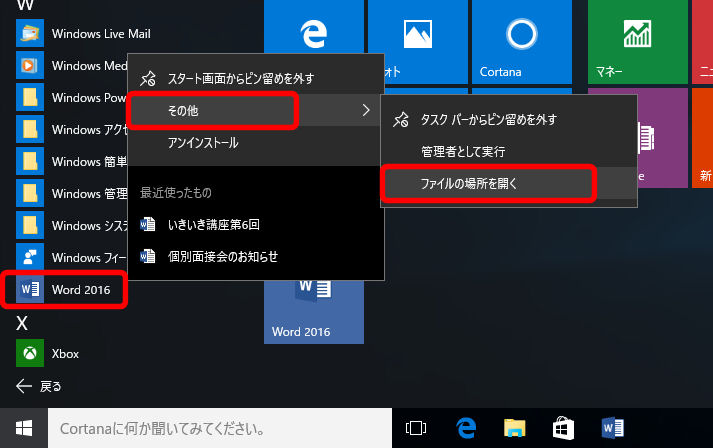The width and height of the screenshot is (713, 448).
Task: Open the purple OneNote tile
Action: tap(662, 138)
